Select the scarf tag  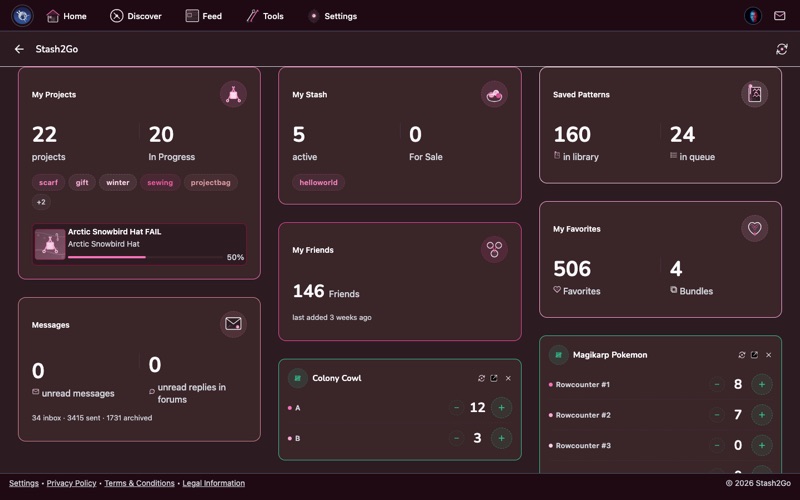(x=48, y=183)
